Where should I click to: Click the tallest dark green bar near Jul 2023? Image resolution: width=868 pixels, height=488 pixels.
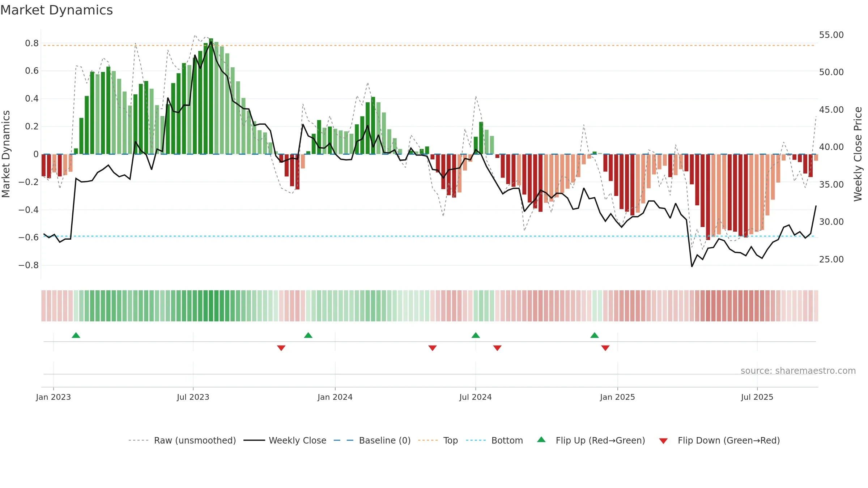pyautogui.click(x=211, y=96)
